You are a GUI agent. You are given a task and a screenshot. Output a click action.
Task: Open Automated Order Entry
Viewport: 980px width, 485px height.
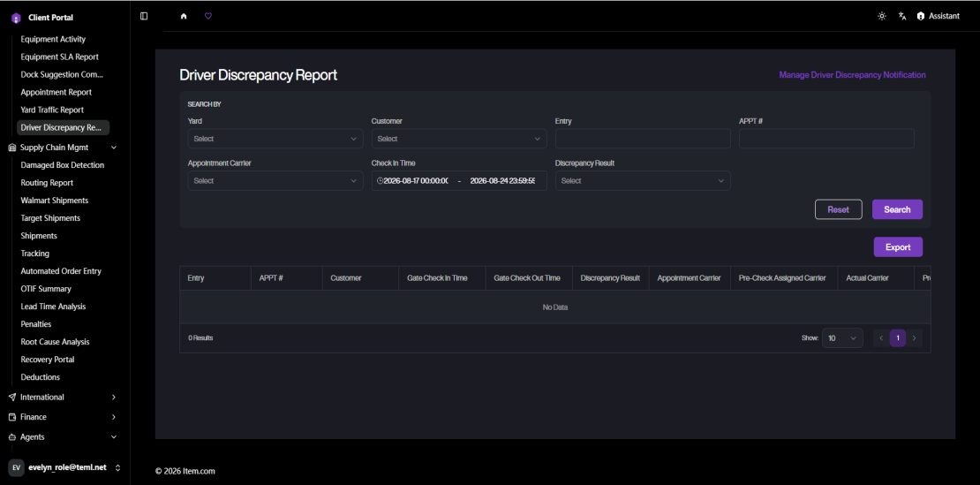(61, 271)
